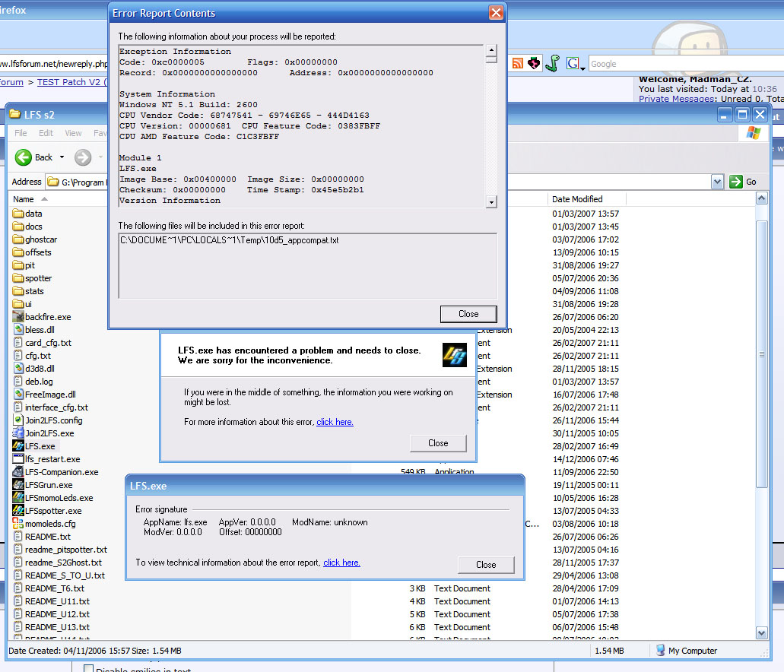Select Join2LFS.exe application
The height and width of the screenshot is (672, 784).
(x=43, y=433)
